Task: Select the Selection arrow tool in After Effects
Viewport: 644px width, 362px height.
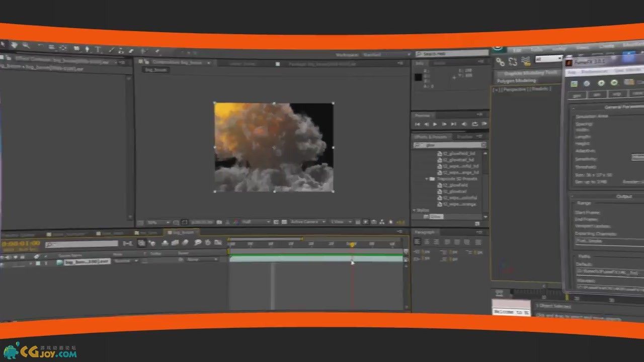Action: click(3, 45)
